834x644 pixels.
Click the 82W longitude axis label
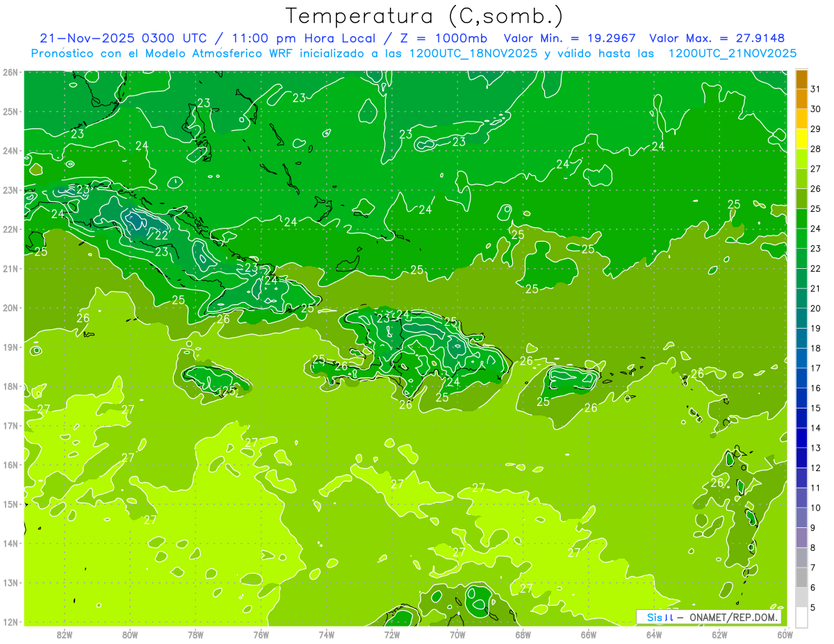[65, 634]
